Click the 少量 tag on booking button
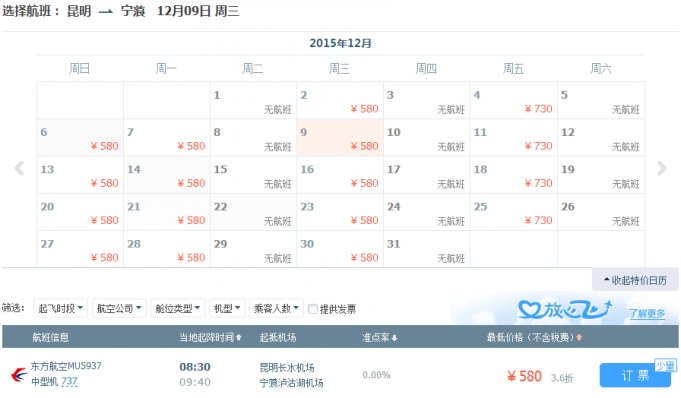This screenshot has width=681, height=398. [665, 366]
